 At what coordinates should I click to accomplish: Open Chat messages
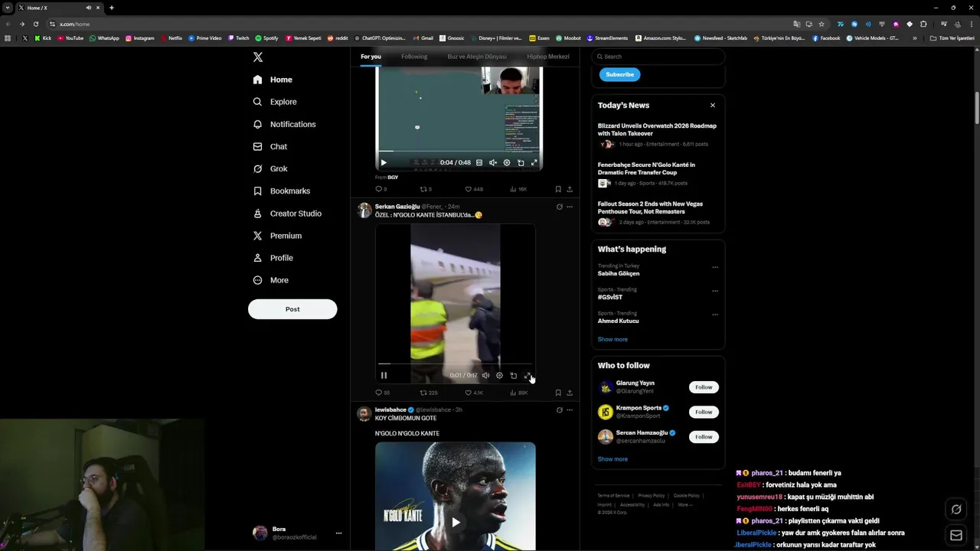[269, 146]
